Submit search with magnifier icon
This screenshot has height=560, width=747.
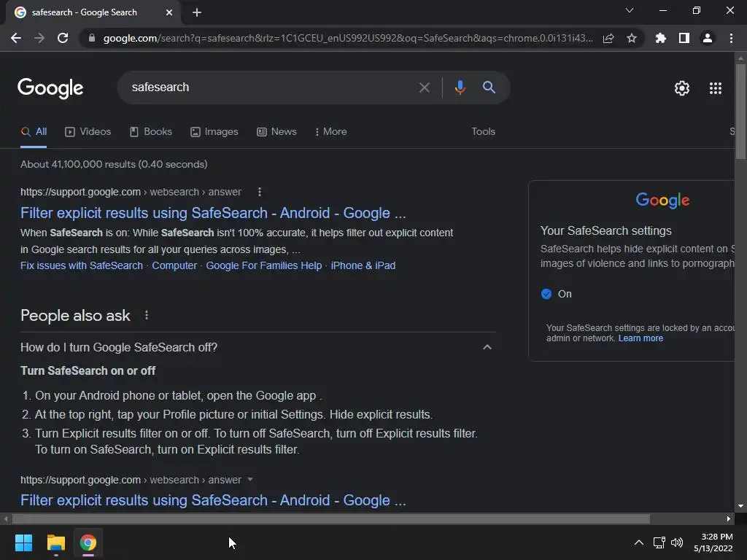point(489,87)
